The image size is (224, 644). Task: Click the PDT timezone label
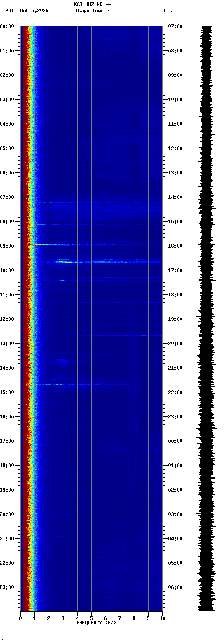10,11
